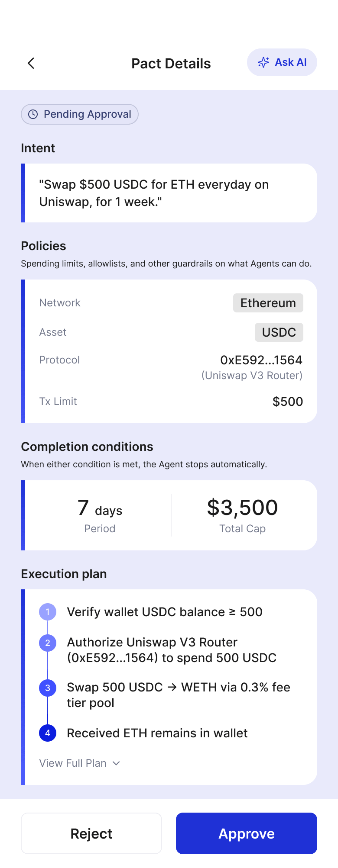Image resolution: width=338 pixels, height=868 pixels.
Task: Click the 7 days Period value
Action: 100,508
